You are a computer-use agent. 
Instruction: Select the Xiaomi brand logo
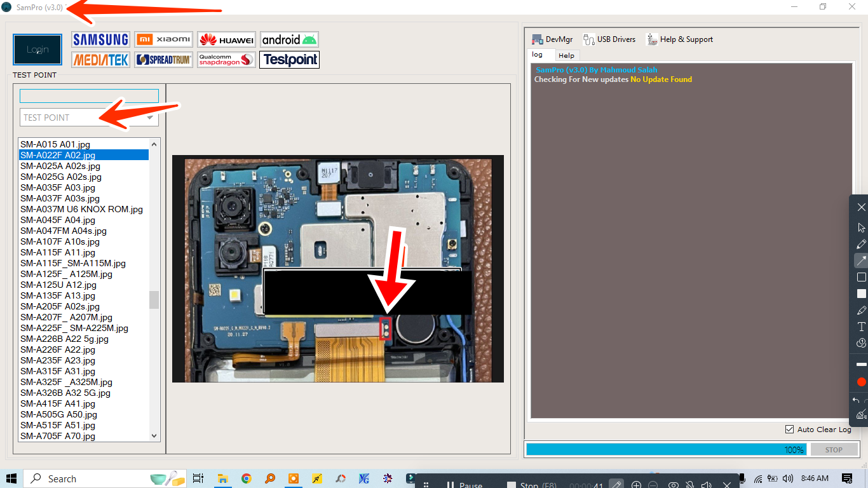click(x=163, y=39)
